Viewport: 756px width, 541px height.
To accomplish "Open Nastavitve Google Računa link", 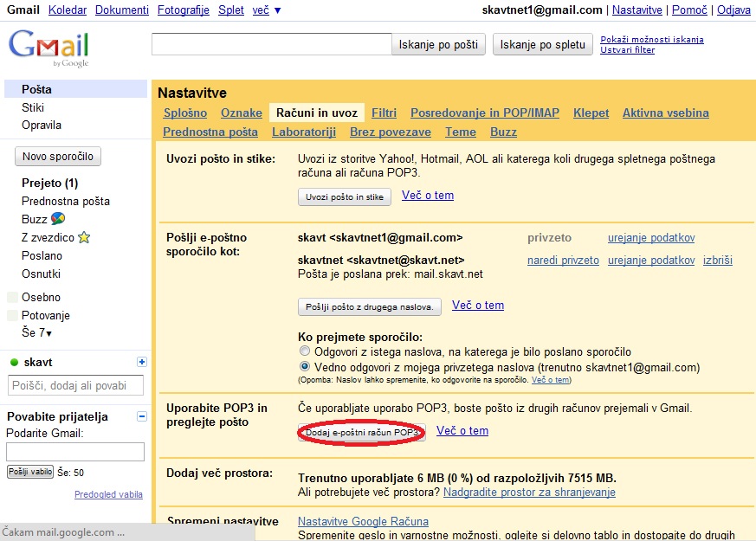I will 363,521.
